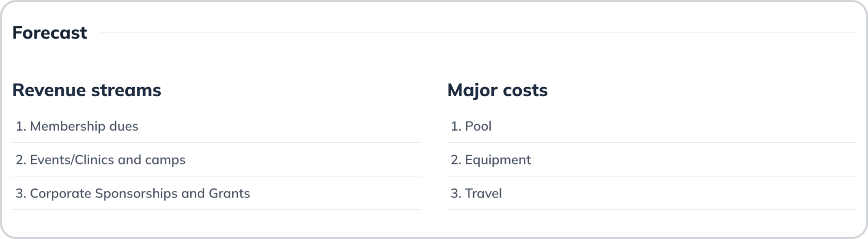868x239 pixels.
Task: Select the Travel cost field
Action: (651, 193)
